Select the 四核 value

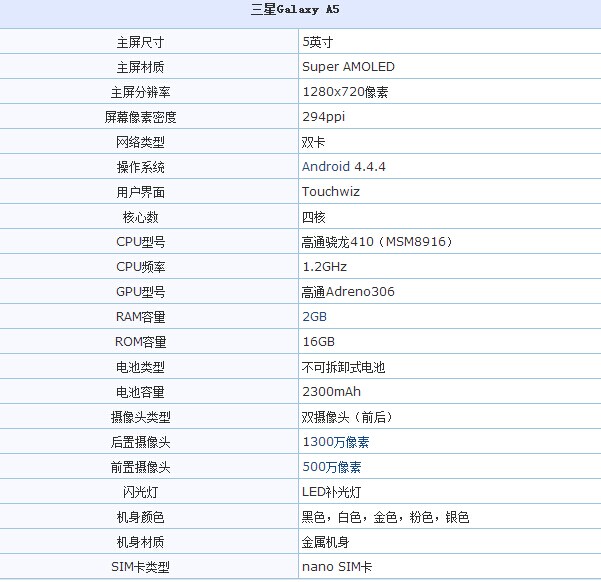pos(313,217)
